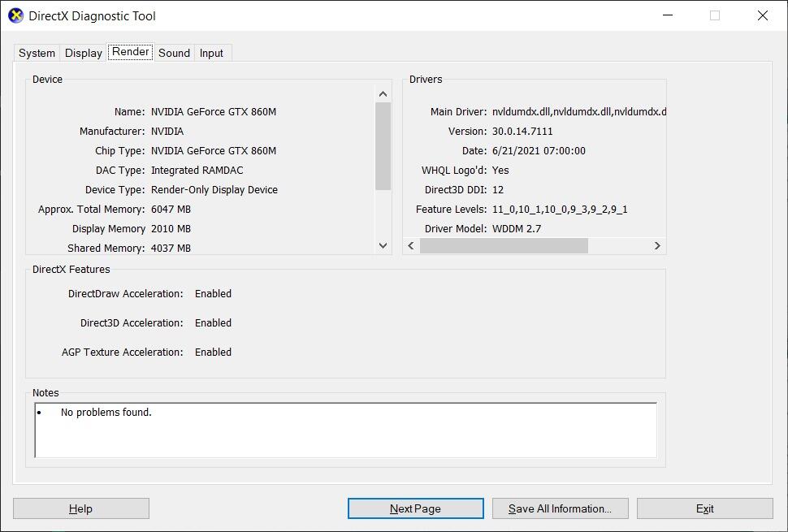Screen dimensions: 788x532
Task: Click WHQL Logo'd value Yes
Action: 500,171
